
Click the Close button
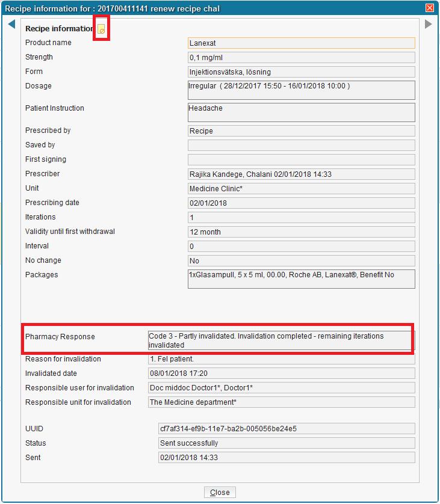pos(220,492)
